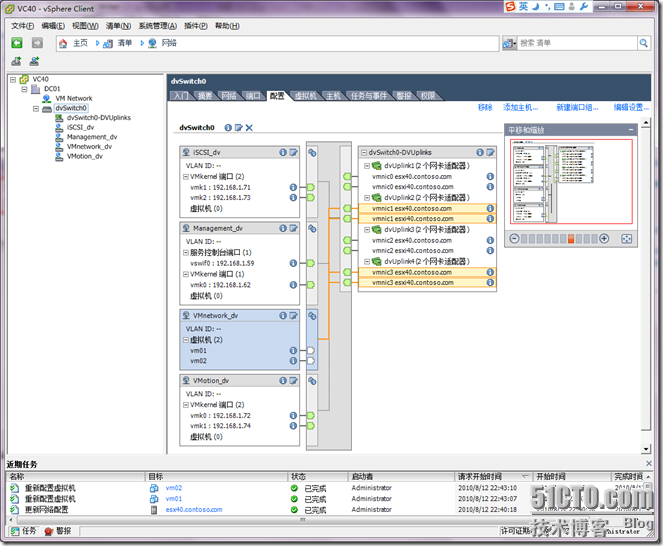The width and height of the screenshot is (663, 546).
Task: Open info icon beside dvSwitch0 heading
Action: 228,127
